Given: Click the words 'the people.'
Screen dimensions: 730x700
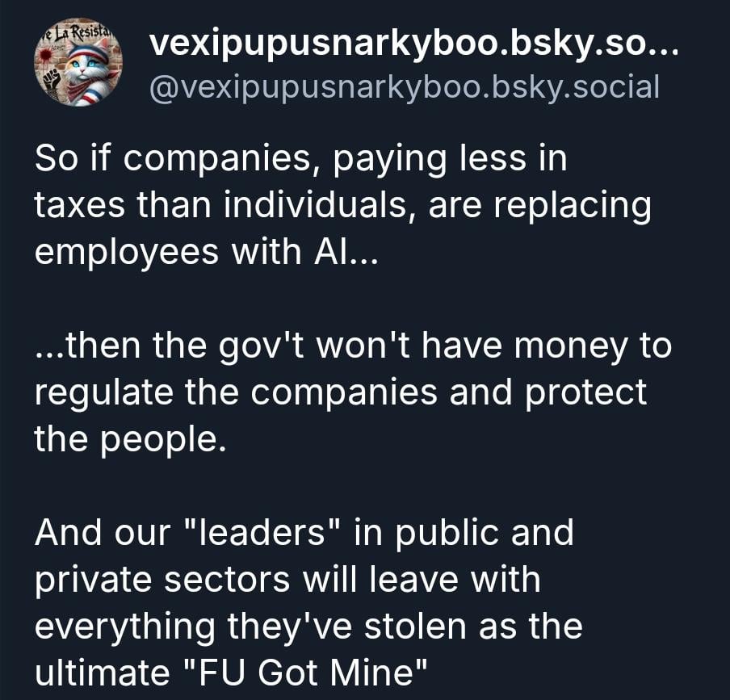Looking at the screenshot, I should 130,439.
